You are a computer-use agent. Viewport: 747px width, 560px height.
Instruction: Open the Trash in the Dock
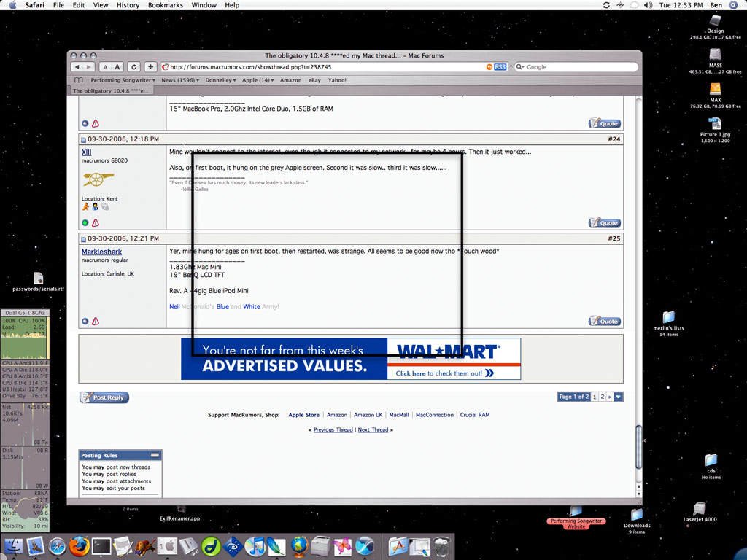click(442, 546)
